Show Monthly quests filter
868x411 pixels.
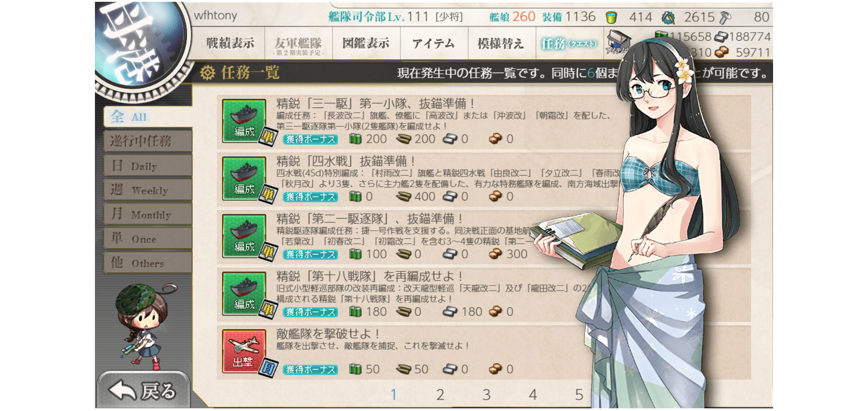pyautogui.click(x=148, y=214)
